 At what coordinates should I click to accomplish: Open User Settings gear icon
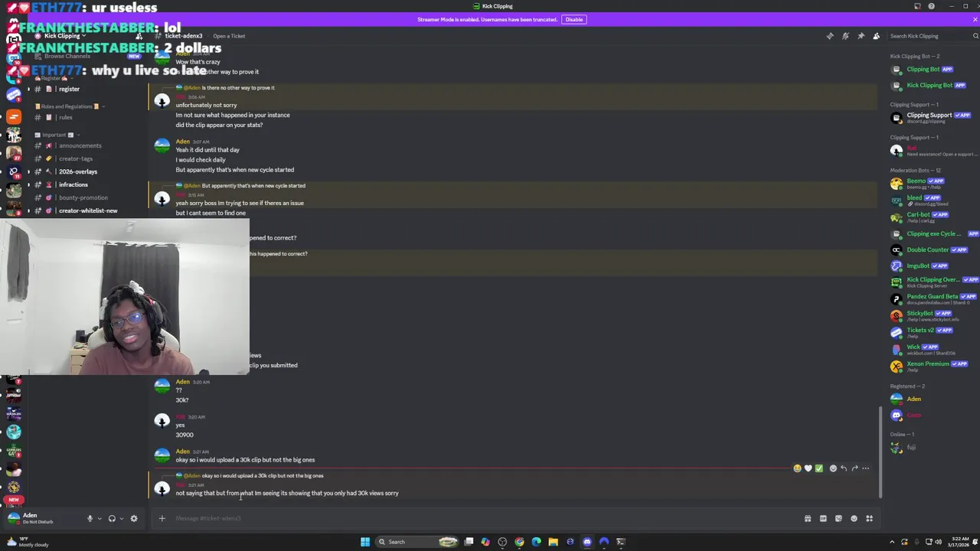point(134,519)
